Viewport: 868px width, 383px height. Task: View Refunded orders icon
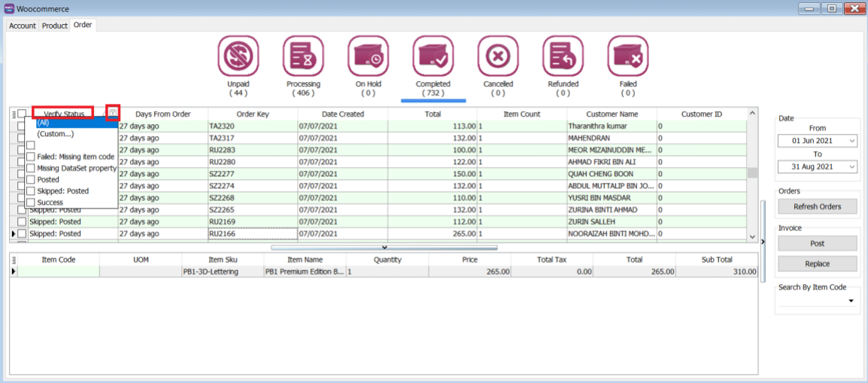click(563, 56)
